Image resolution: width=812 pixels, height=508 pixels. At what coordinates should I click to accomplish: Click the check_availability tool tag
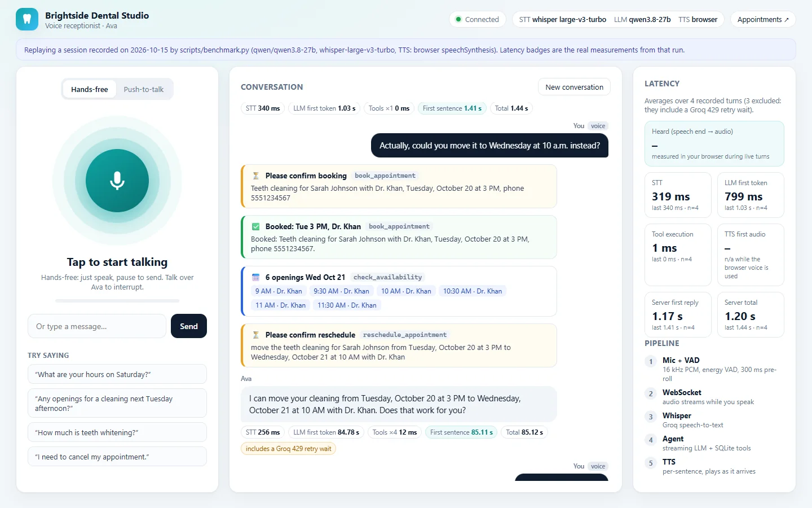click(387, 277)
